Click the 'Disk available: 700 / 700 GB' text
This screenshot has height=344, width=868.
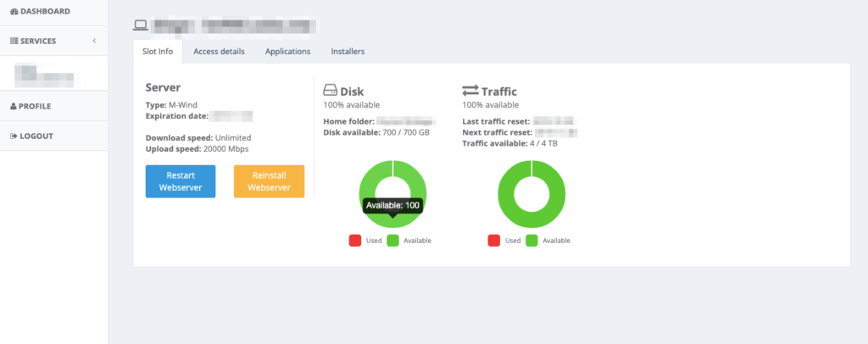point(376,132)
